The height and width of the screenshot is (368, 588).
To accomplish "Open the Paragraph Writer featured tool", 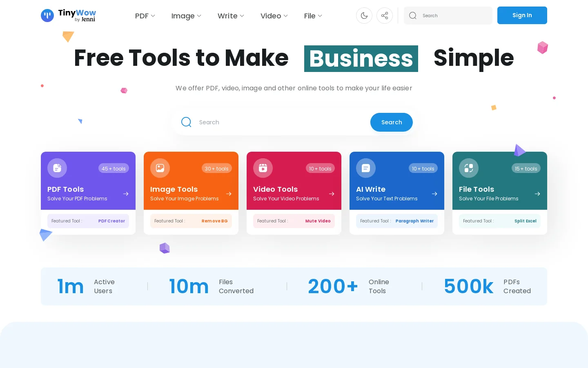I will pyautogui.click(x=414, y=221).
